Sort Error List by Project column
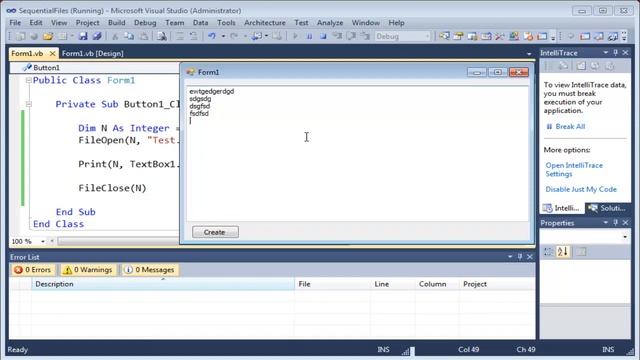The height and width of the screenshot is (360, 640). coord(497,284)
